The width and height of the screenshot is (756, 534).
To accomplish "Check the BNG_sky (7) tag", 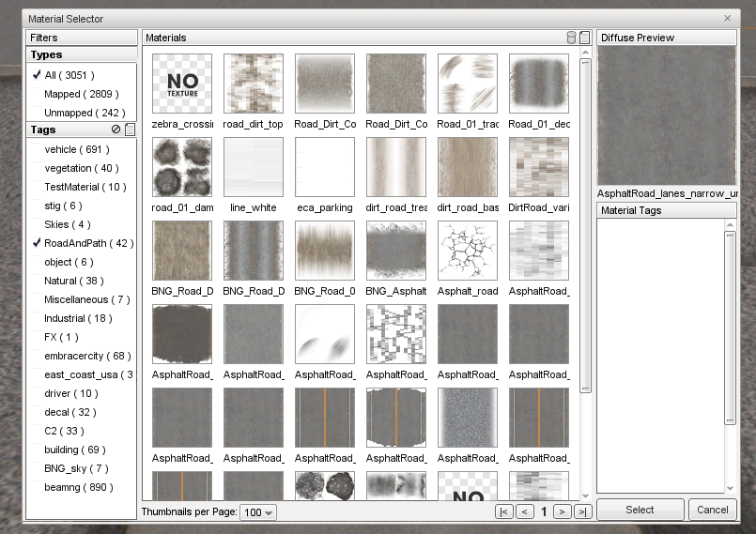I will coord(76,469).
